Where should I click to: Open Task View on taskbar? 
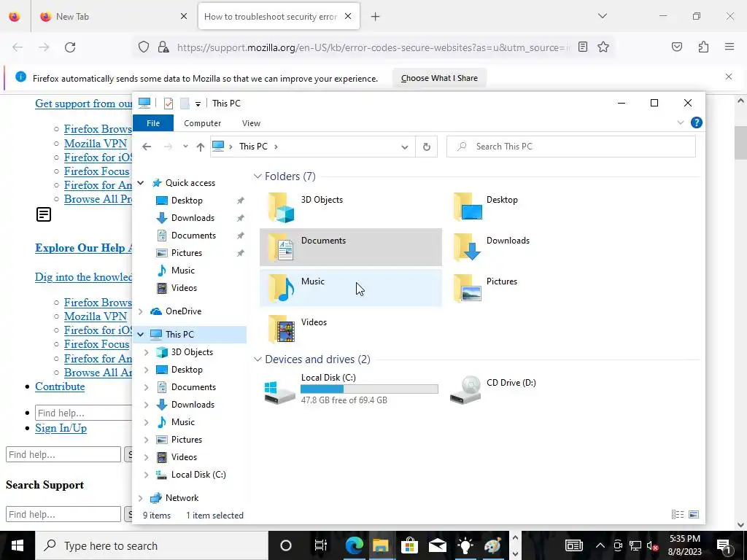(x=321, y=545)
